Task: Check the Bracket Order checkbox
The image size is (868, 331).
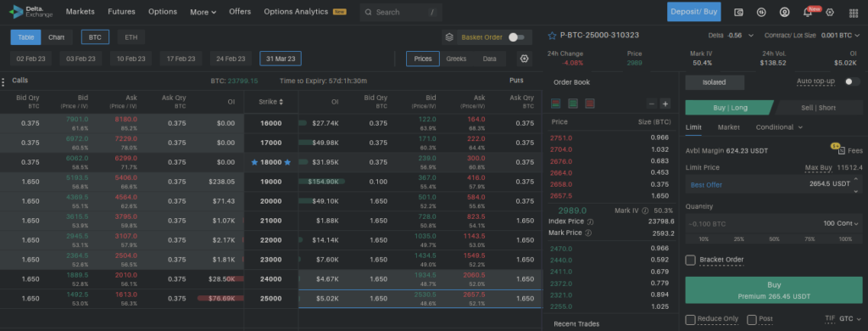Action: (690, 260)
